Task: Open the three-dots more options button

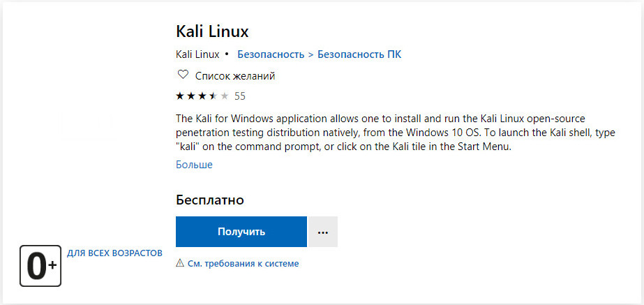Action: (323, 232)
